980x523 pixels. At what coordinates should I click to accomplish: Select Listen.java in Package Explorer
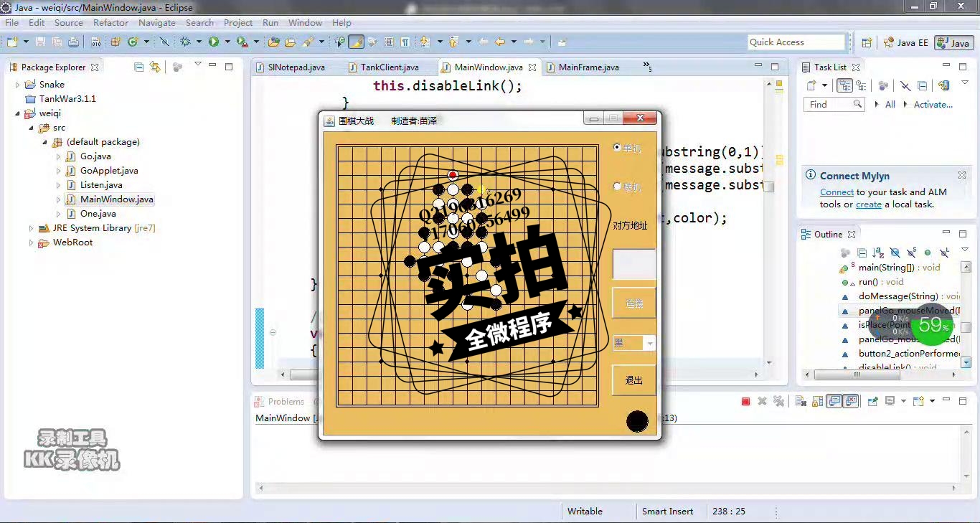pos(101,185)
